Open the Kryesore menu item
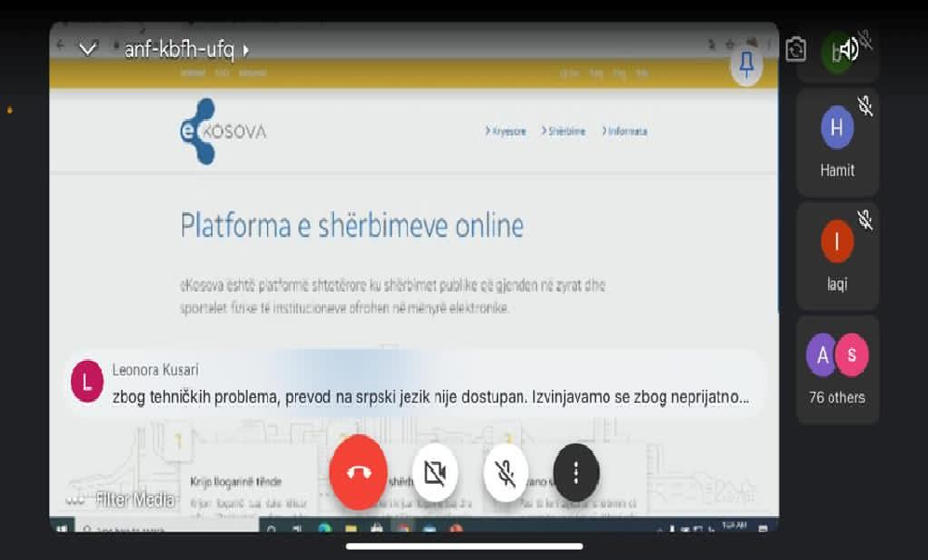Viewport: 928px width, 560px height. (x=506, y=131)
